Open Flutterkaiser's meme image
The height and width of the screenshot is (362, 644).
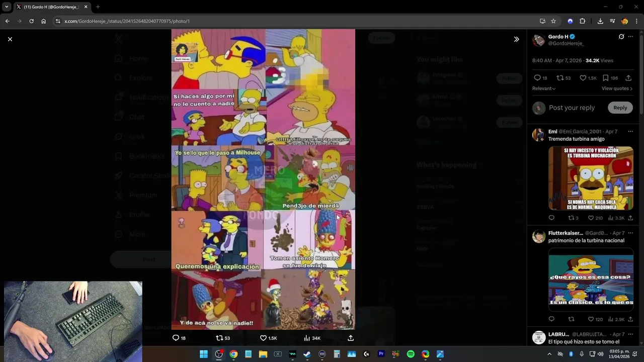591,280
